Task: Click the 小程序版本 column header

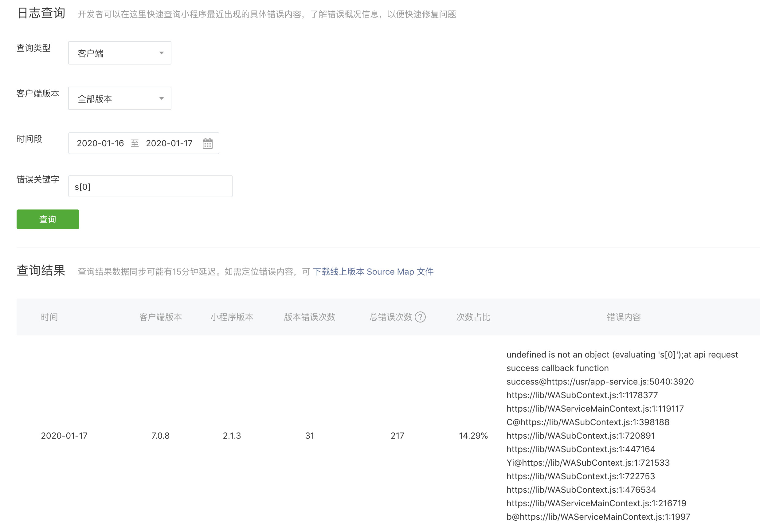Action: coord(232,317)
